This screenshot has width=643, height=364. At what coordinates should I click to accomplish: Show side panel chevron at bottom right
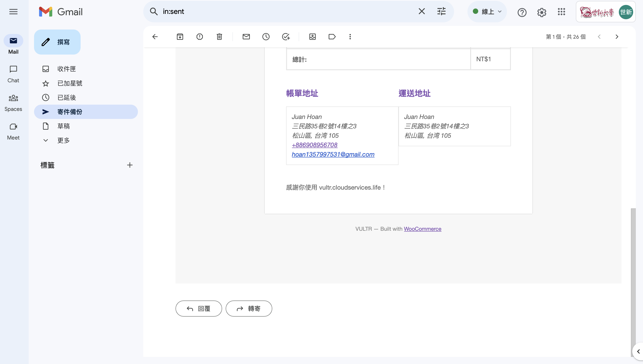click(x=638, y=351)
